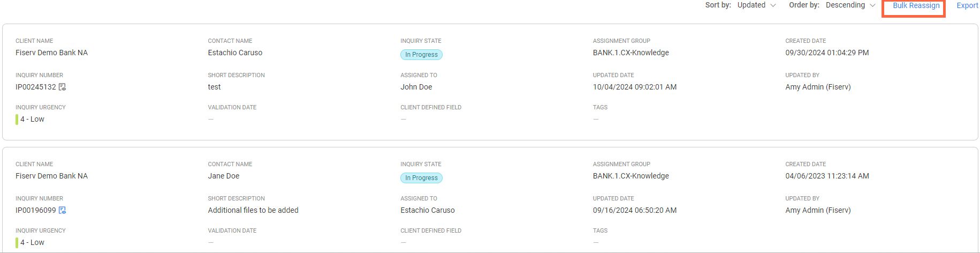Expand the Order by Descending dropdown
Viewport: 980px width, 253px height.
pos(850,5)
